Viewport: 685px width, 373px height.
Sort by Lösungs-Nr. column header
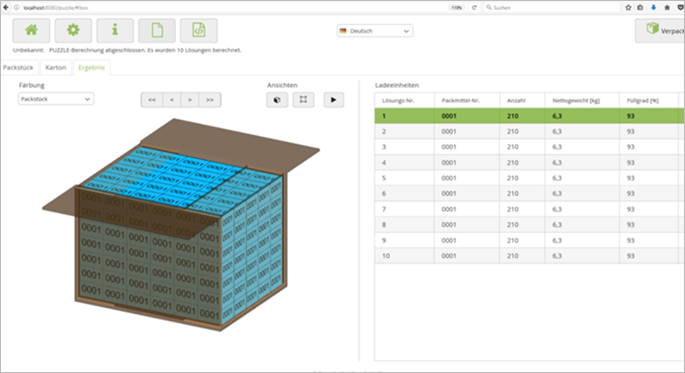[405, 100]
